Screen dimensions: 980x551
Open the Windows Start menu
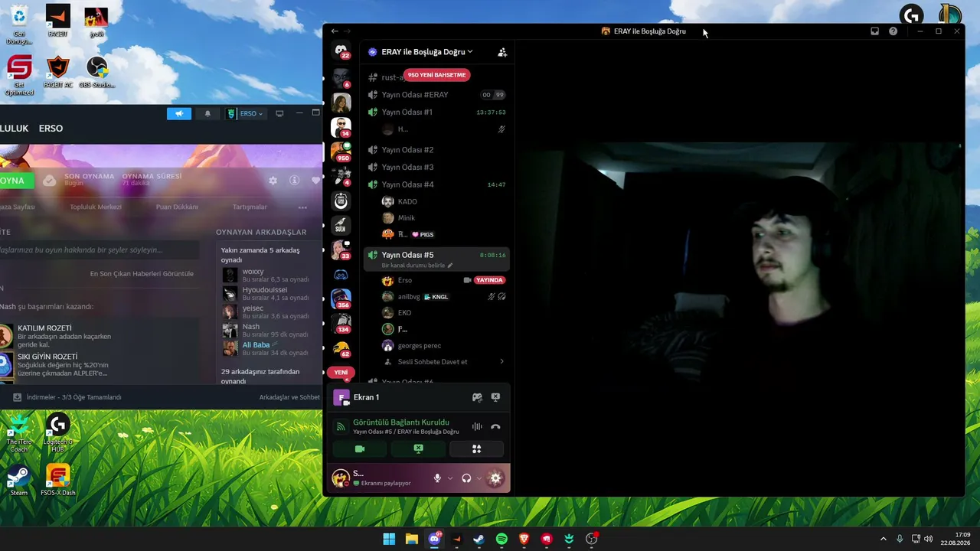389,539
